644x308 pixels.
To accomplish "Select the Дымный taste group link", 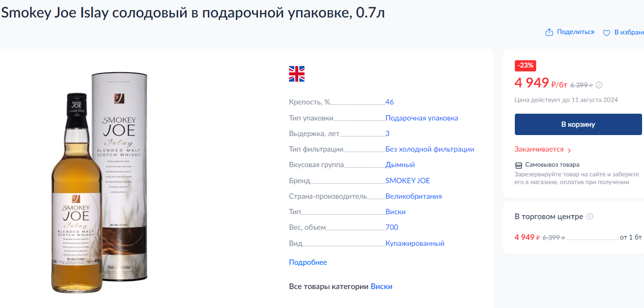I will (x=400, y=165).
